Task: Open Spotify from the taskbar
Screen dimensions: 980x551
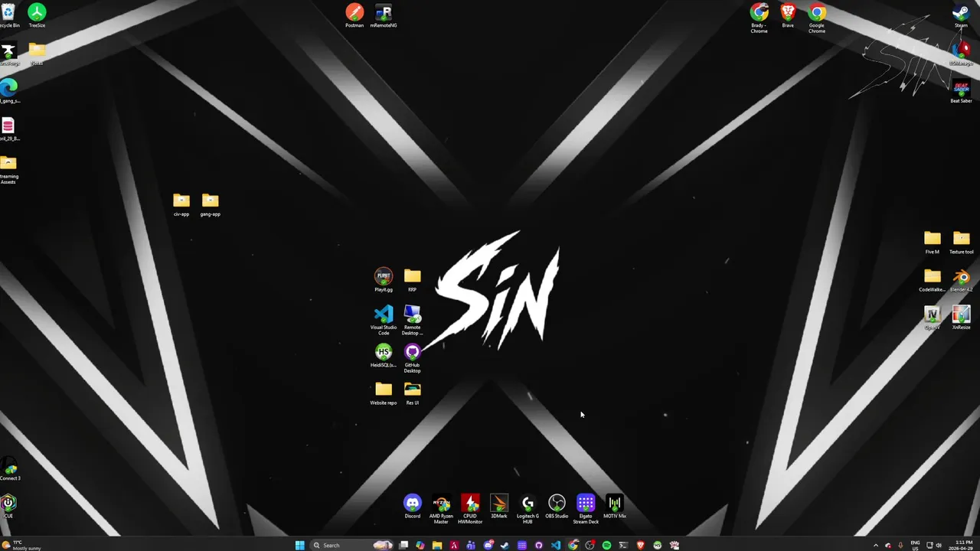Action: tap(606, 545)
